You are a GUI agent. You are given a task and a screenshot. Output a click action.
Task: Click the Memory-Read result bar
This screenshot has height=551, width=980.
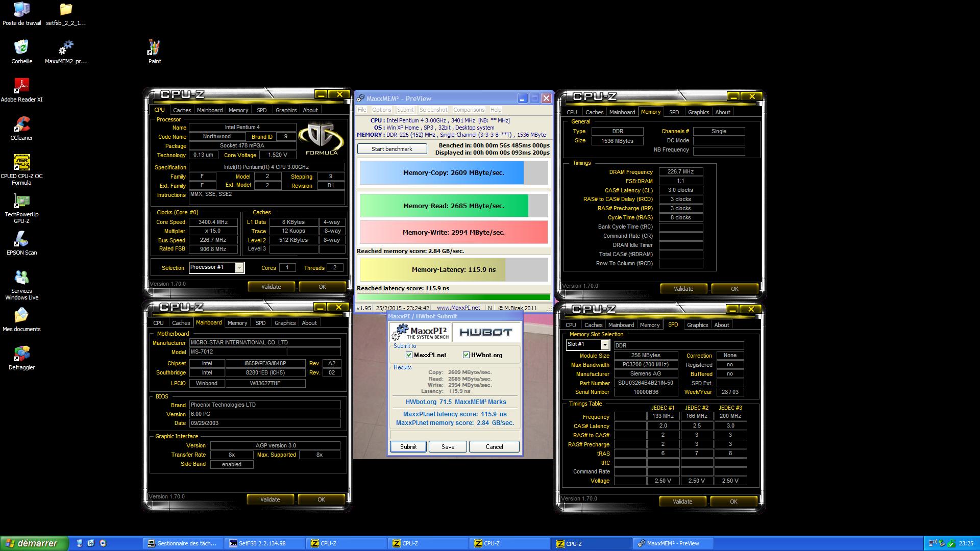[x=454, y=206]
